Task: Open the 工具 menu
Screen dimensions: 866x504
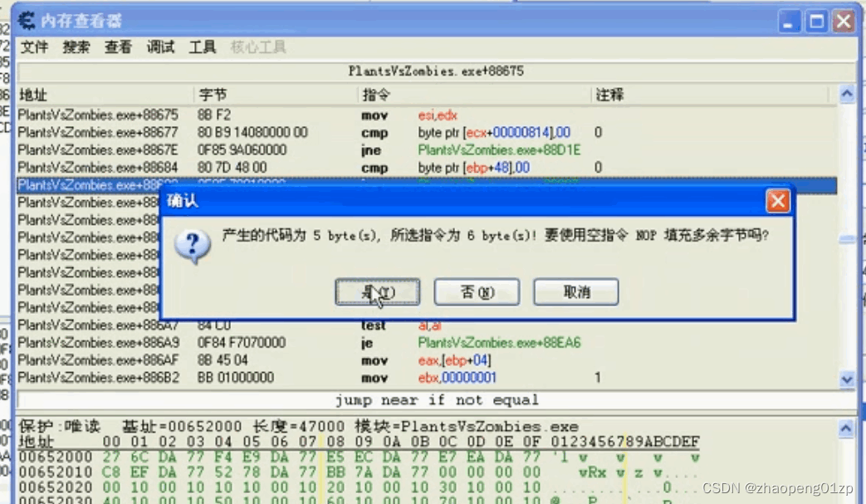Action: pyautogui.click(x=202, y=47)
